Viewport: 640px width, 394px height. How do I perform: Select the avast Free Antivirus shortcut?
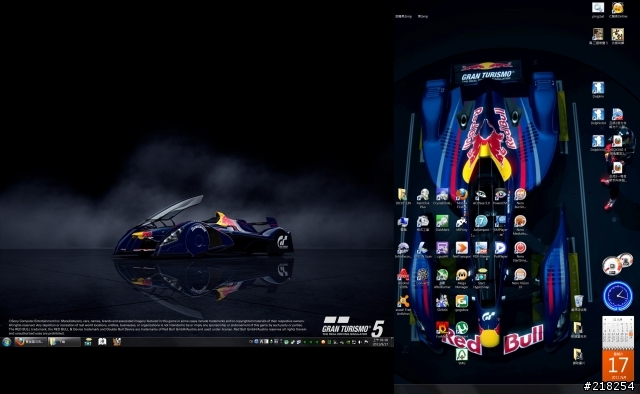(403, 302)
